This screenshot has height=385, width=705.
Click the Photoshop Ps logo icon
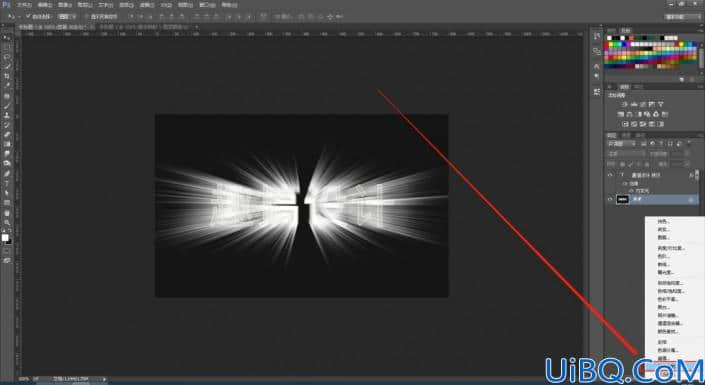[x=6, y=4]
